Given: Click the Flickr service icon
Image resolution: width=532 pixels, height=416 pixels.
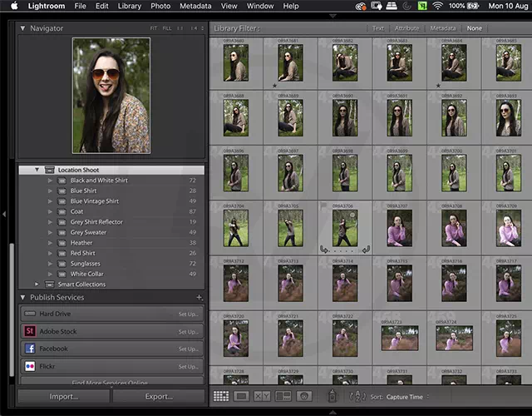Looking at the screenshot, I should point(30,366).
